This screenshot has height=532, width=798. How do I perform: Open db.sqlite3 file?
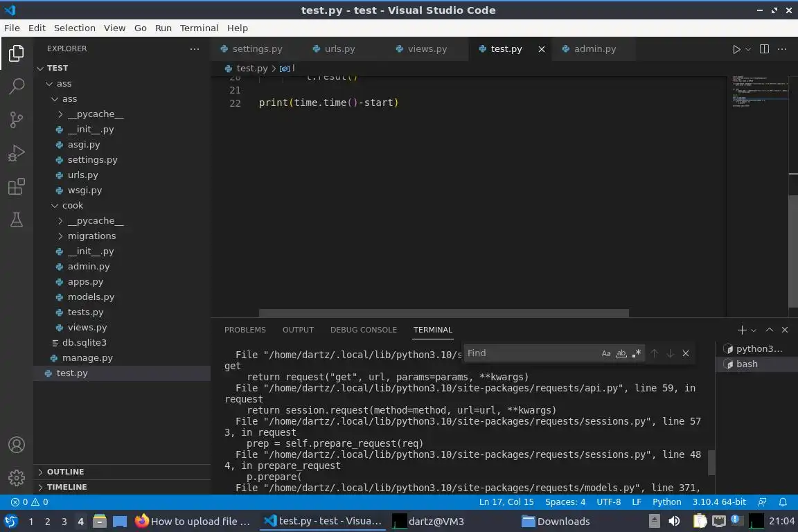tap(84, 343)
